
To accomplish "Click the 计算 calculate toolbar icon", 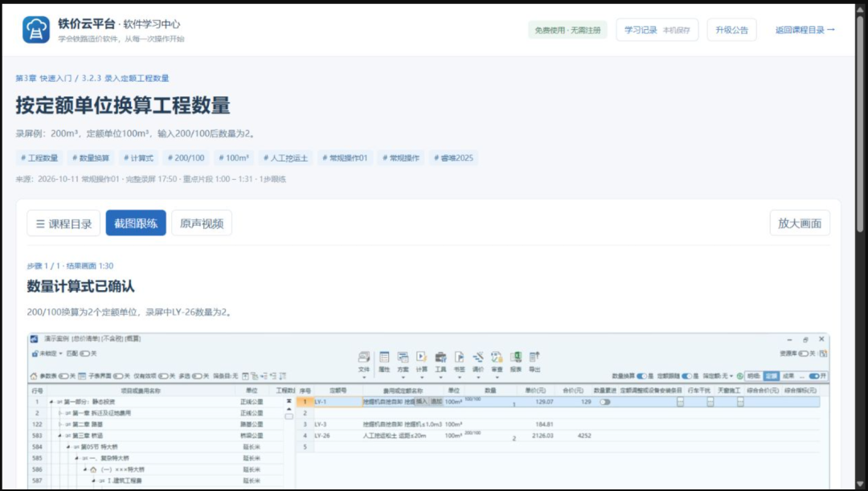I will [x=421, y=357].
